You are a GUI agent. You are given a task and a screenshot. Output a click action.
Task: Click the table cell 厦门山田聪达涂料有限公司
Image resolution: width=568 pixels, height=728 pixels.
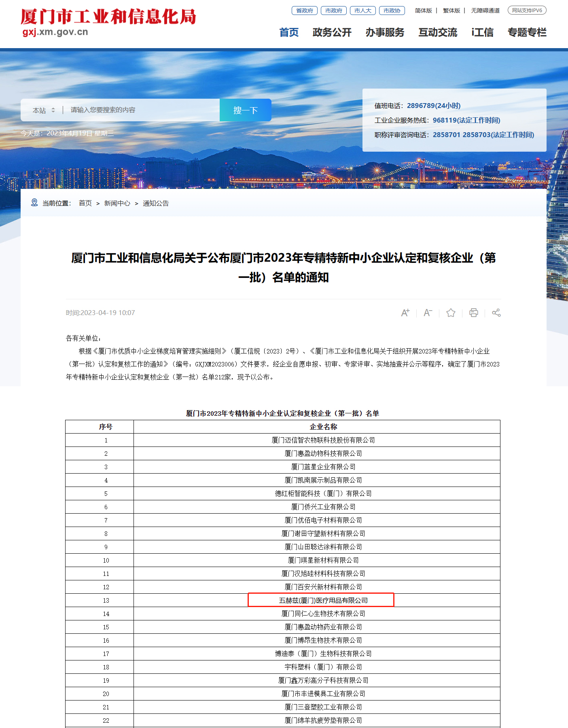tap(317, 547)
